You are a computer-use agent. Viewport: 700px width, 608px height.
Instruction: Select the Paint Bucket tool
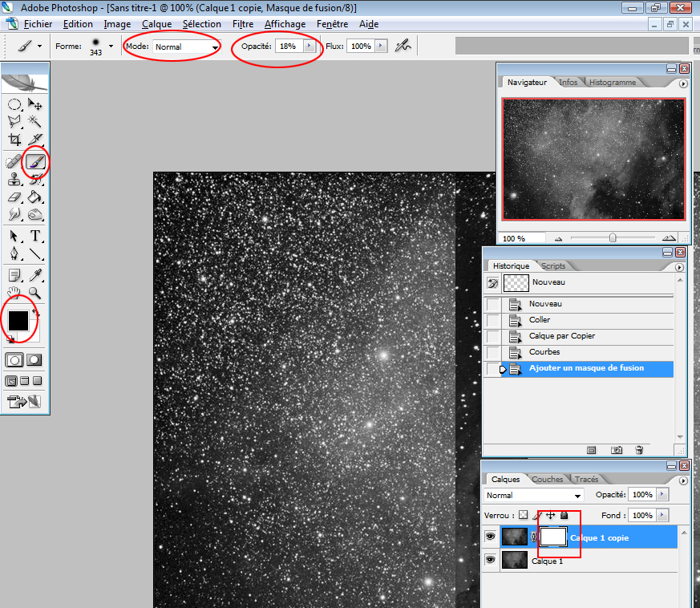(x=34, y=197)
